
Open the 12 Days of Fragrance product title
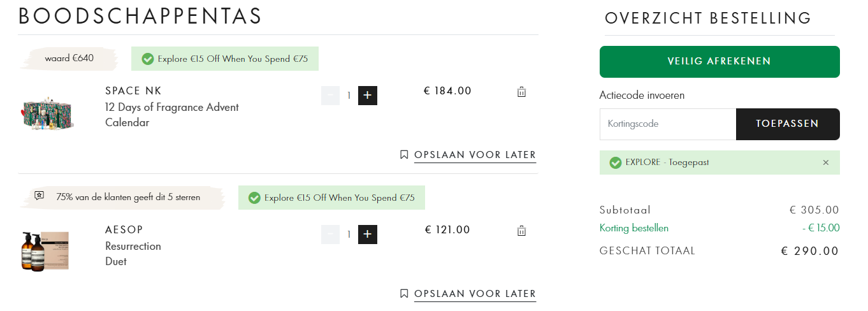tap(172, 115)
